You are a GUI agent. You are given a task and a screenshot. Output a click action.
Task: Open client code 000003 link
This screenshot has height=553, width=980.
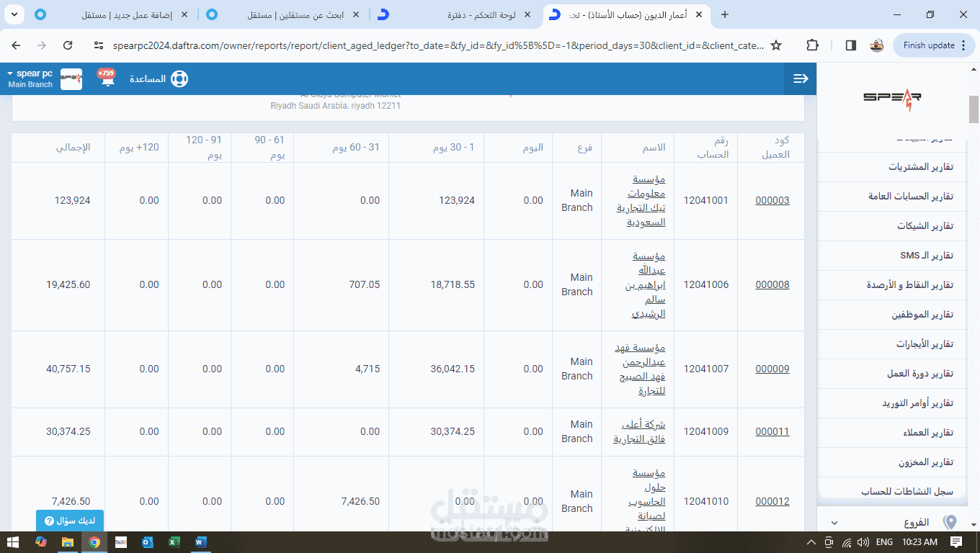click(x=772, y=200)
